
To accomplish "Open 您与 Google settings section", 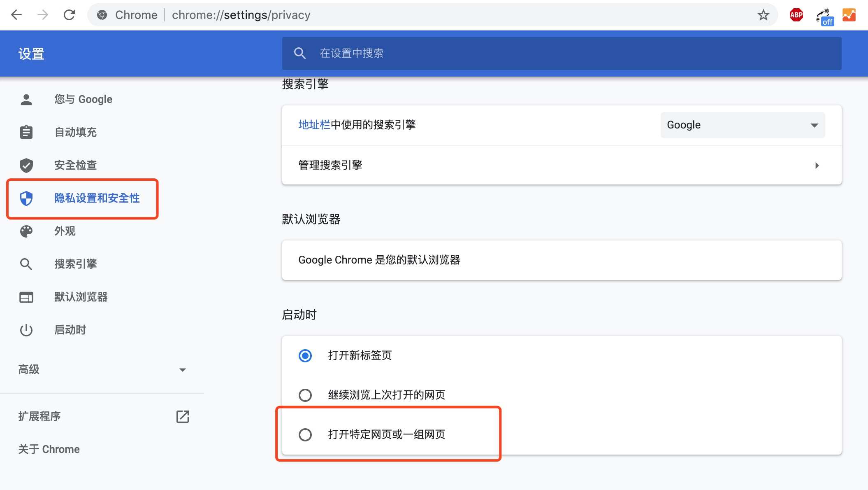I will (83, 99).
